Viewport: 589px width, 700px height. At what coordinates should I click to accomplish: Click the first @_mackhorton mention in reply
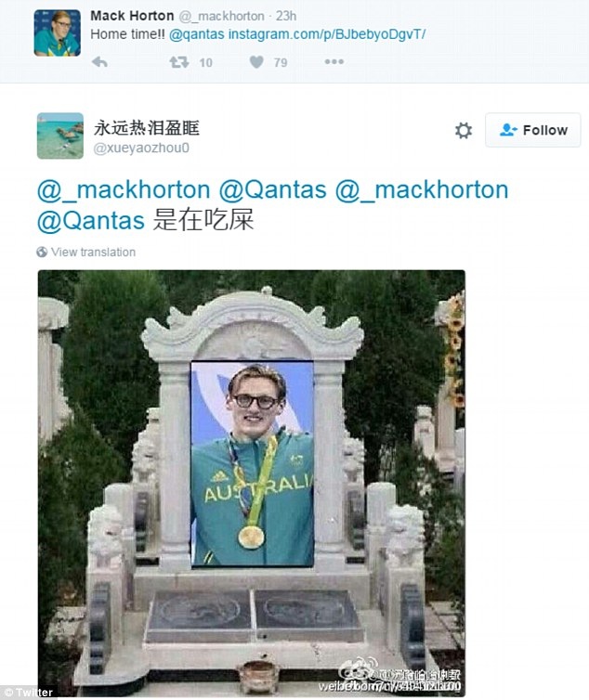pyautogui.click(x=124, y=189)
